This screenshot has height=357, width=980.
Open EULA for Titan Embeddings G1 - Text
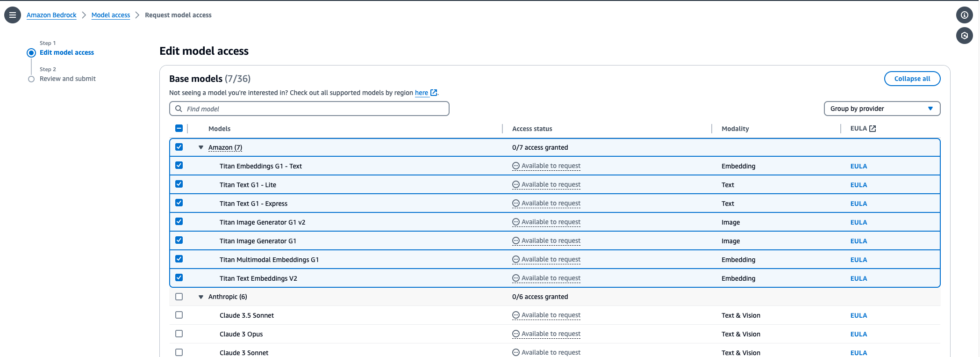(858, 166)
